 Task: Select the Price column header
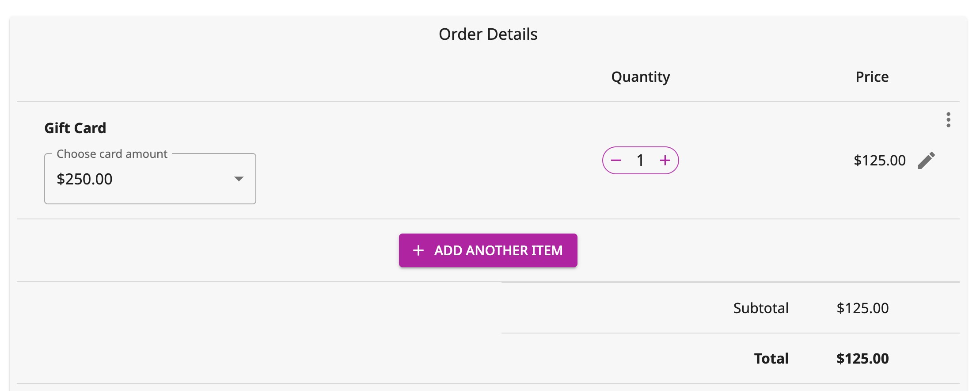pos(872,77)
